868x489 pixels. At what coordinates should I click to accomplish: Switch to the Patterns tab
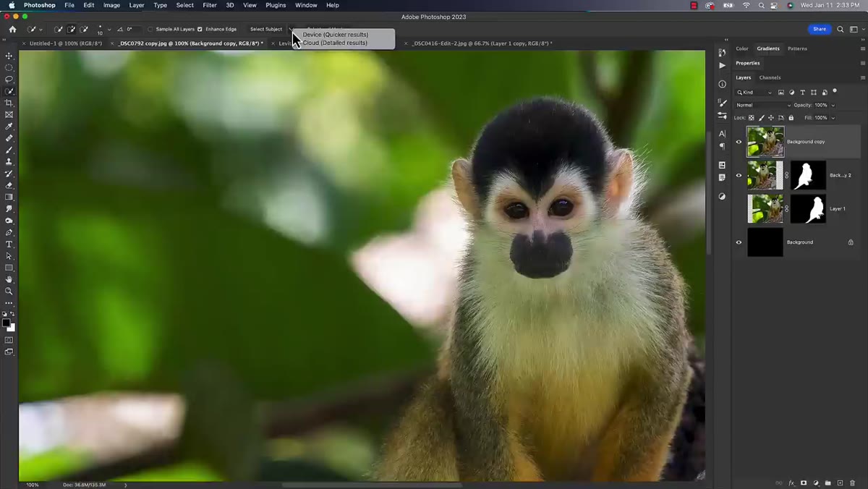pyautogui.click(x=797, y=48)
